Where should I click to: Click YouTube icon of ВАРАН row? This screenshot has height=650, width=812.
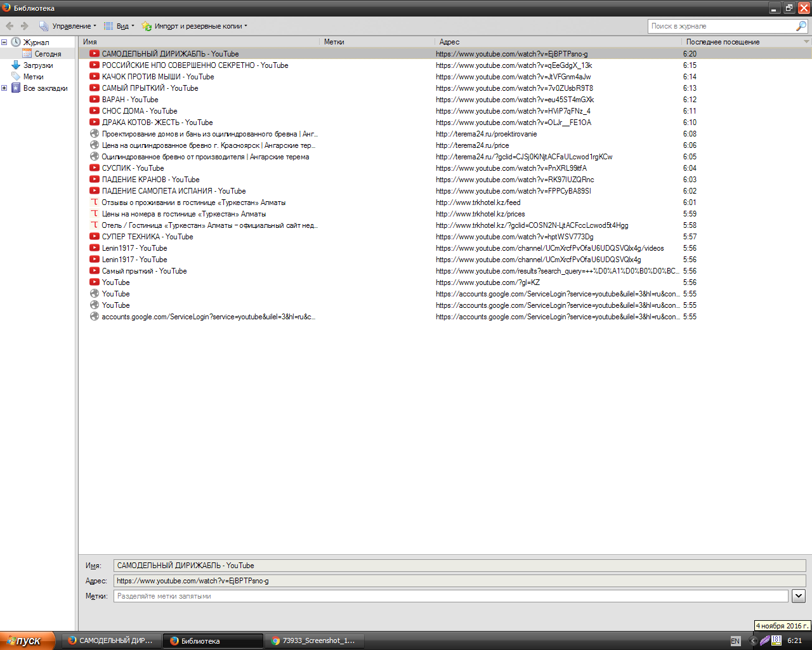[x=95, y=100]
